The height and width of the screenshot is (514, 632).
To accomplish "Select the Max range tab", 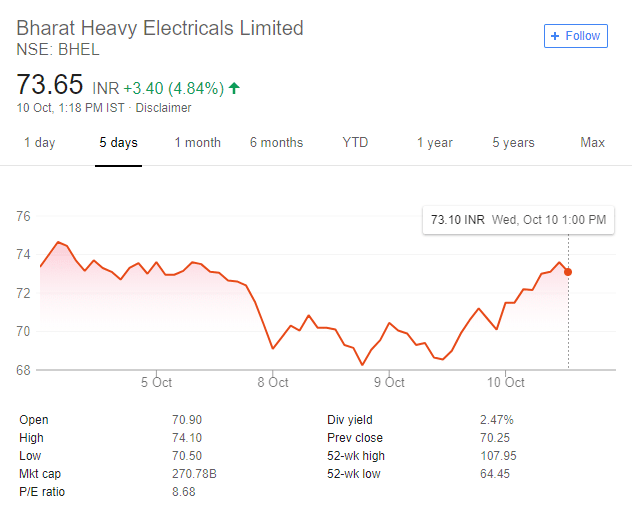I will 592,143.
